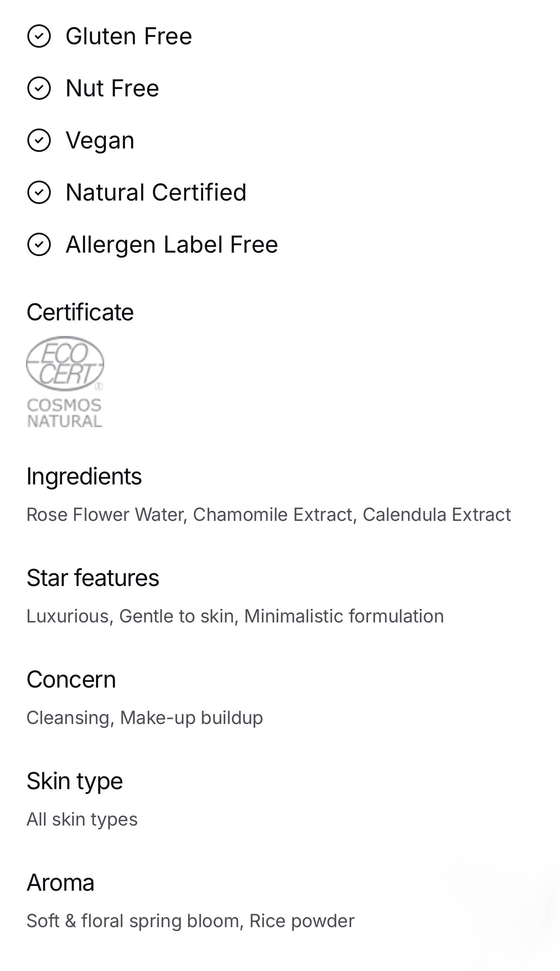560x971 pixels.
Task: Click the Concern section heading
Action: [71, 679]
